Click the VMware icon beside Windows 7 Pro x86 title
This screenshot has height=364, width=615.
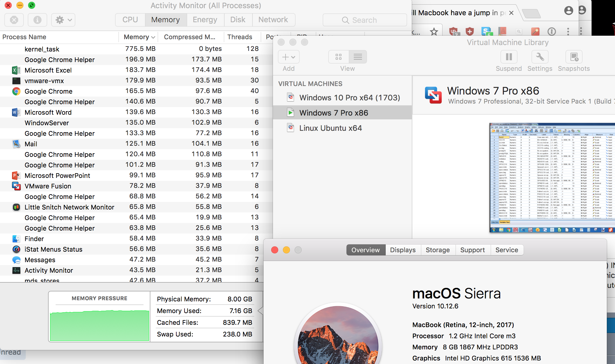click(433, 95)
